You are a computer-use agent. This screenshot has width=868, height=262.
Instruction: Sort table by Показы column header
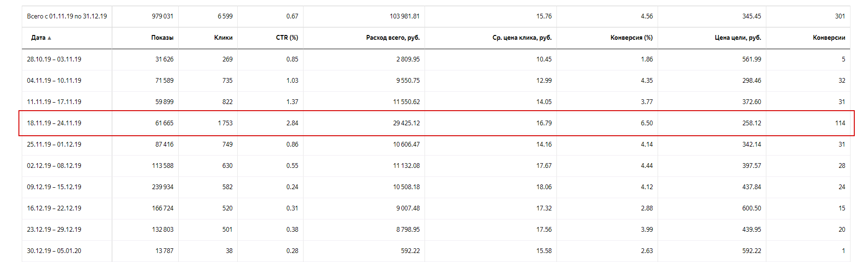162,38
